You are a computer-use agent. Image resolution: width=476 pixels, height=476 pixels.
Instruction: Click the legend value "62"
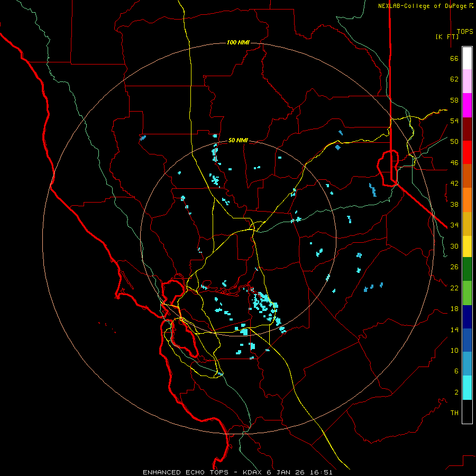tap(454, 79)
